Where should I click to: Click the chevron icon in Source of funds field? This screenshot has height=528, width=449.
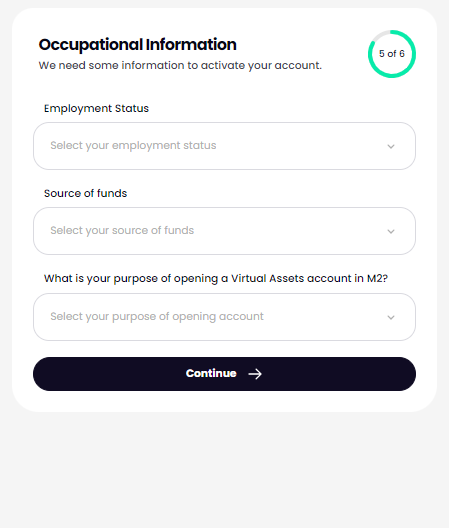coord(391,231)
